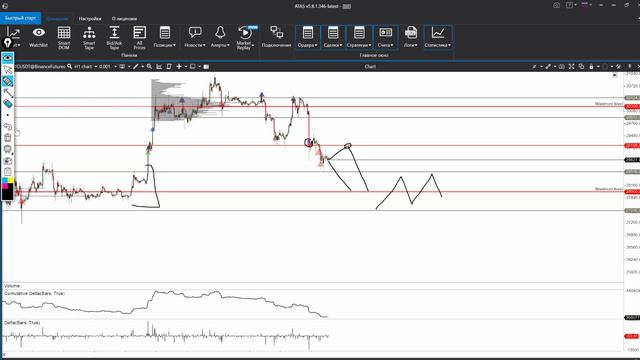
Task: Switch to the Настройки tab
Action: tap(90, 19)
